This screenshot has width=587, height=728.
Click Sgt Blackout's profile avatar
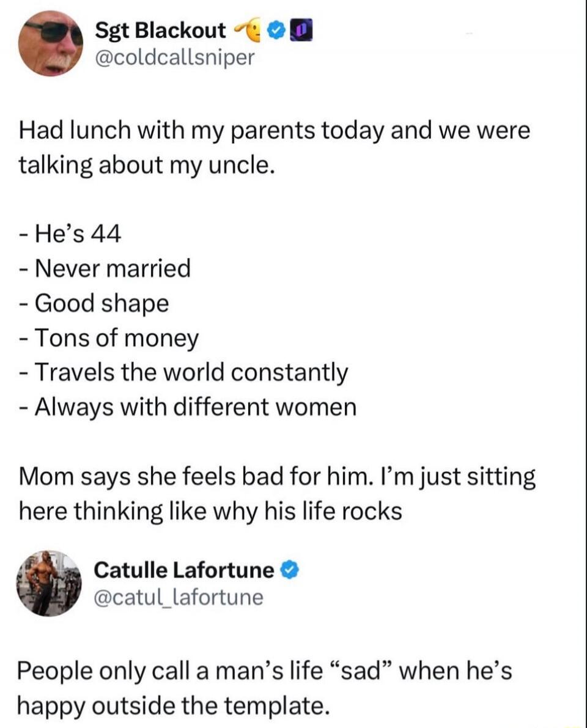point(51,43)
